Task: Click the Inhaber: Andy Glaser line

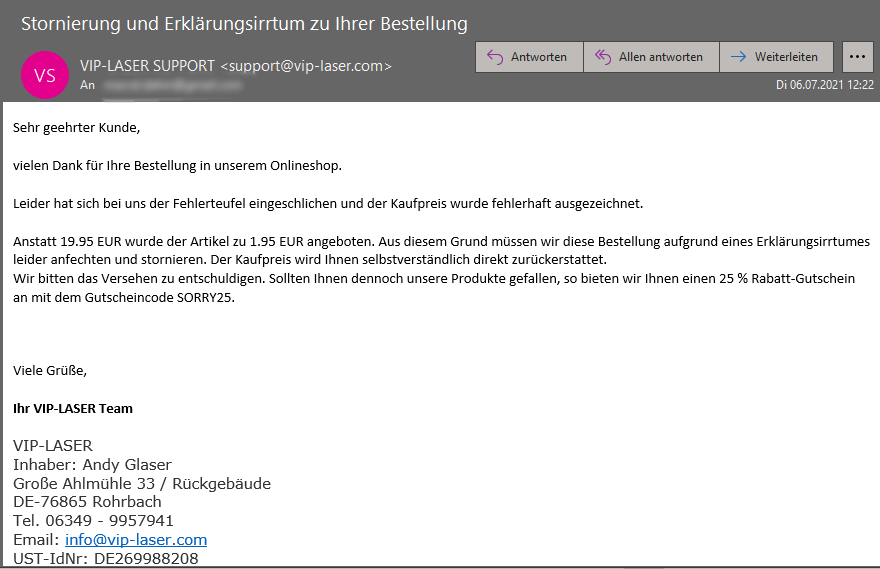Action: pyautogui.click(x=92, y=464)
